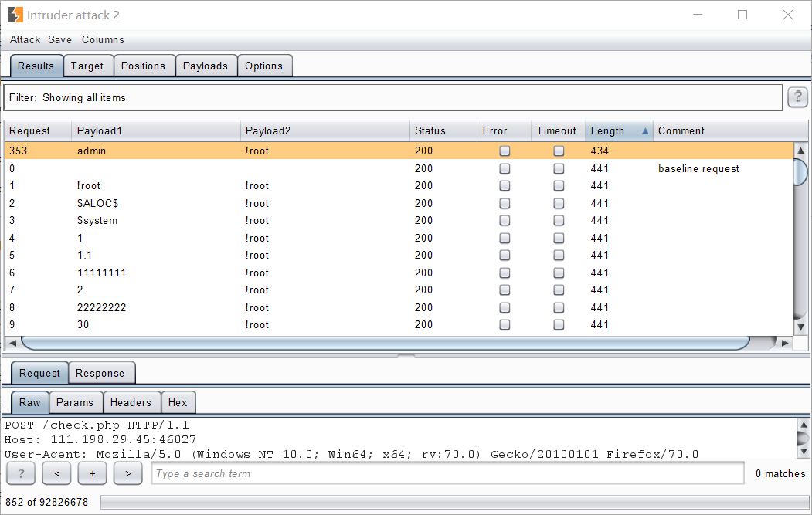Select row with payload 30

399,324
